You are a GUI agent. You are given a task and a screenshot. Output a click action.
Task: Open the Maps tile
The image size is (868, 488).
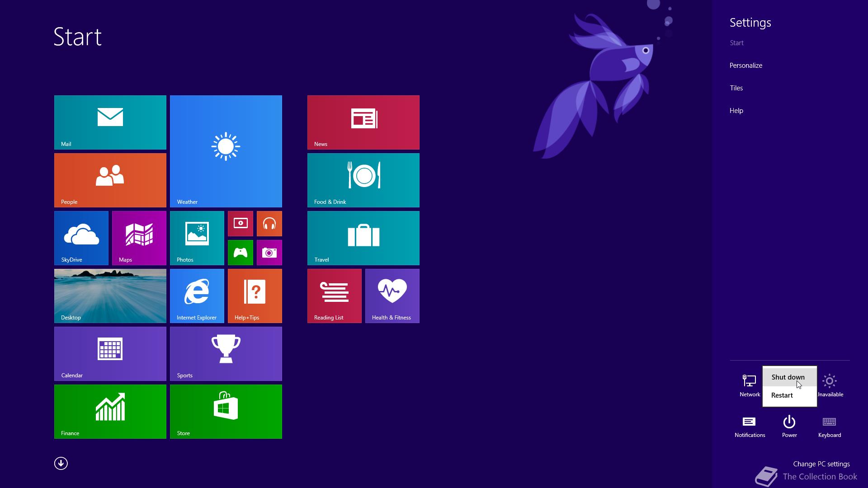click(139, 238)
